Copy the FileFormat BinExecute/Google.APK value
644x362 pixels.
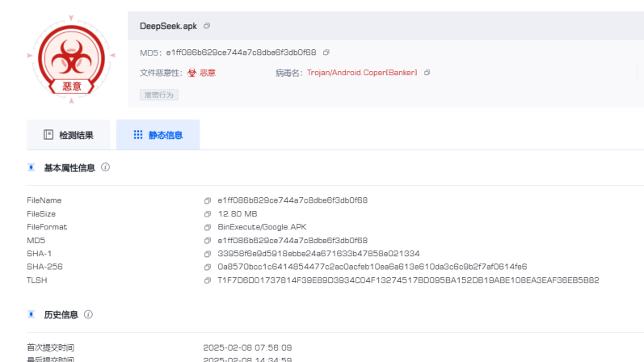208,227
